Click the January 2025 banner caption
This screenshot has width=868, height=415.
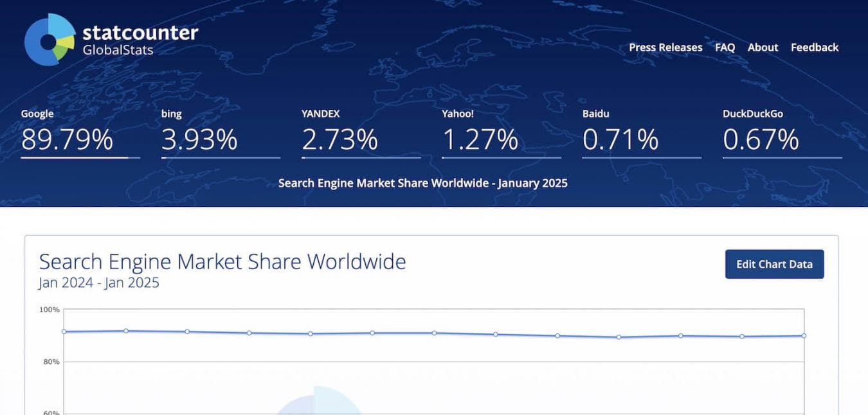pos(422,183)
